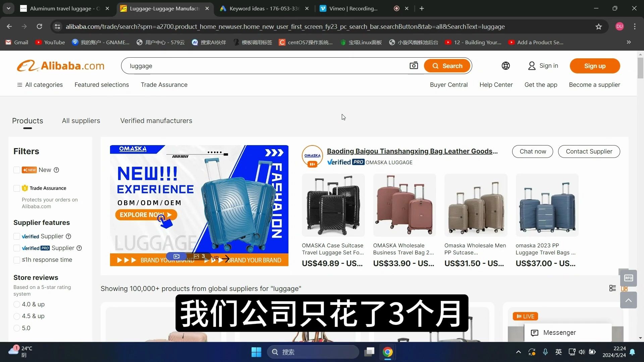This screenshot has height=362, width=644.
Task: Click the globe/language selector icon
Action: point(506,66)
